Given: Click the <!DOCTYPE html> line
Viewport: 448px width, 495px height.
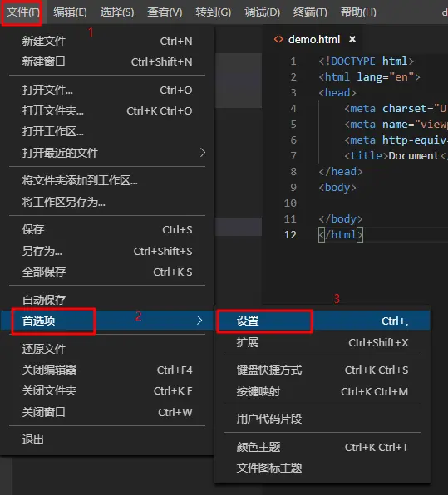Looking at the screenshot, I should (x=367, y=61).
